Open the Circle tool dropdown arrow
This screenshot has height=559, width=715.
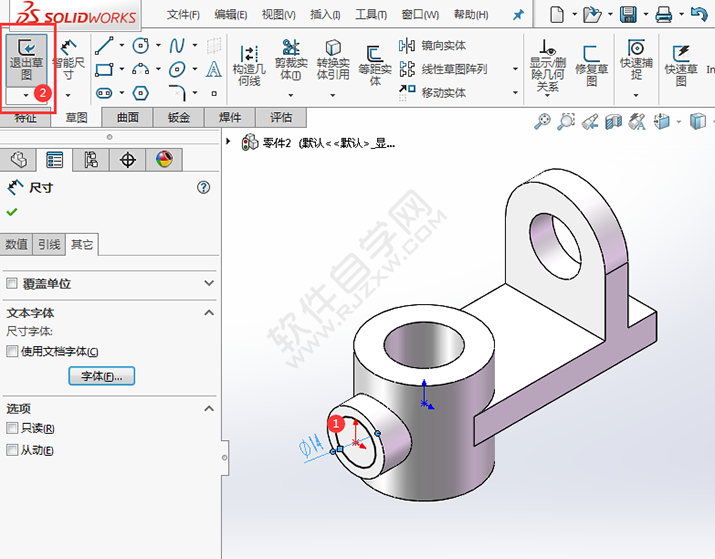coord(158,45)
